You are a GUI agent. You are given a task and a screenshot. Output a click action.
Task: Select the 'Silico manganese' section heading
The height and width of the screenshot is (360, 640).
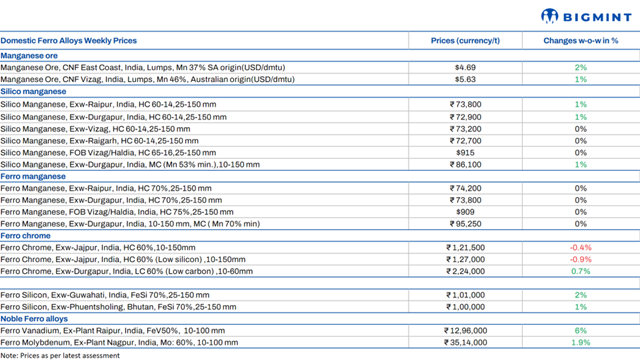[x=33, y=91]
